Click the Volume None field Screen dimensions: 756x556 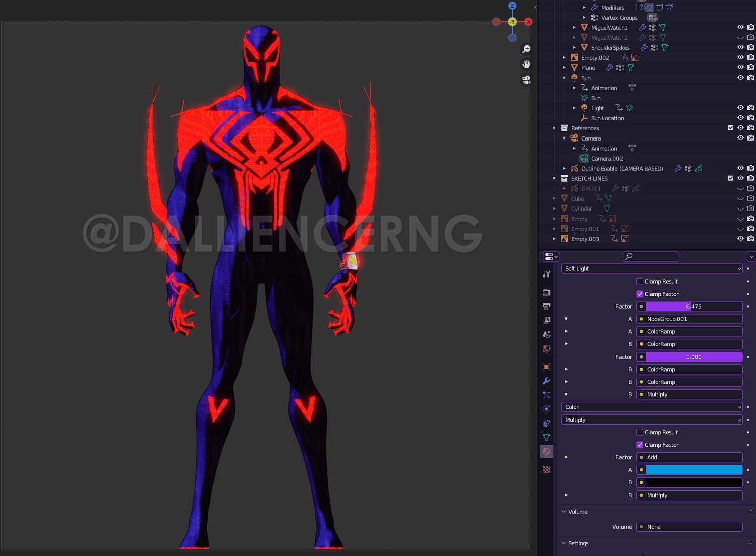coord(690,527)
